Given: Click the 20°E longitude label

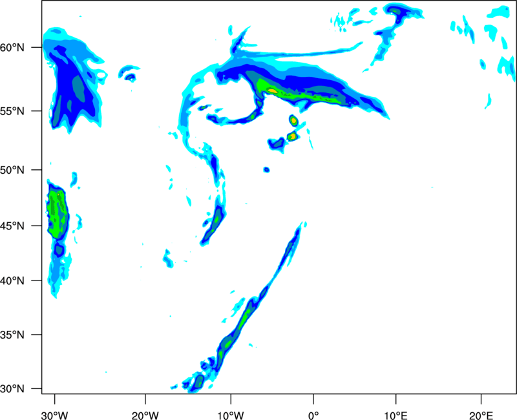Looking at the screenshot, I should 481,415.
